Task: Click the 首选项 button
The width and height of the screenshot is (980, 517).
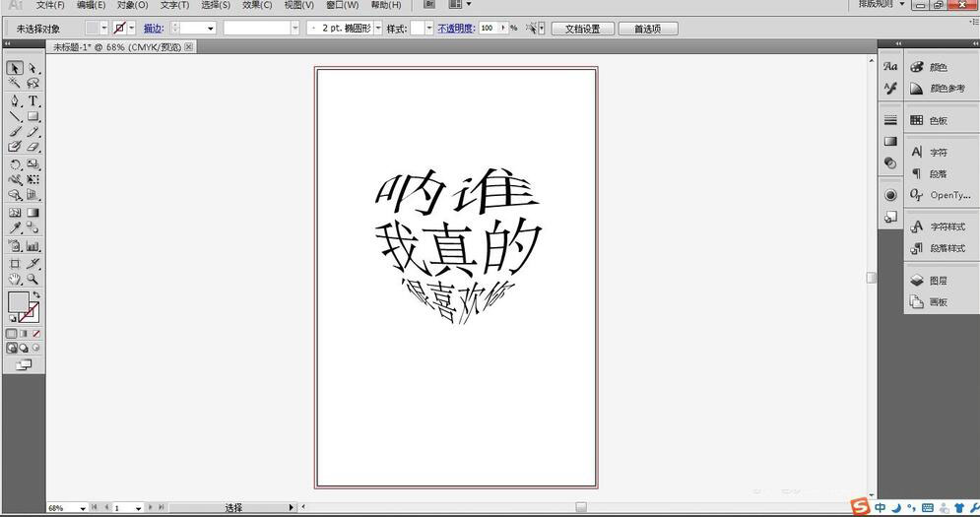Action: tap(647, 29)
